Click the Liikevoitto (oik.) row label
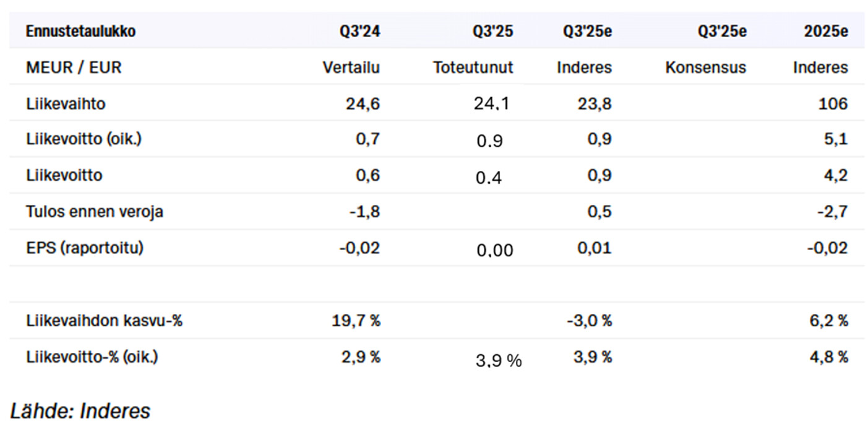 coord(84,139)
